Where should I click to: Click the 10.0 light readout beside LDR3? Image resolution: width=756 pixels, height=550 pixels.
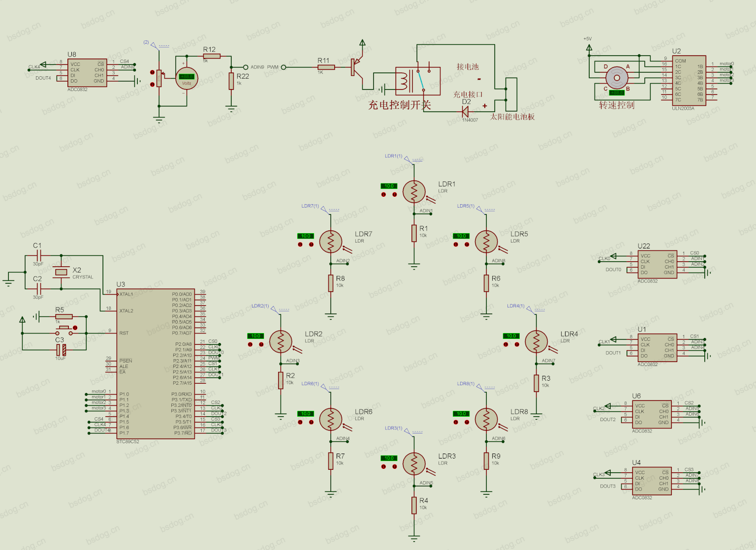[389, 458]
